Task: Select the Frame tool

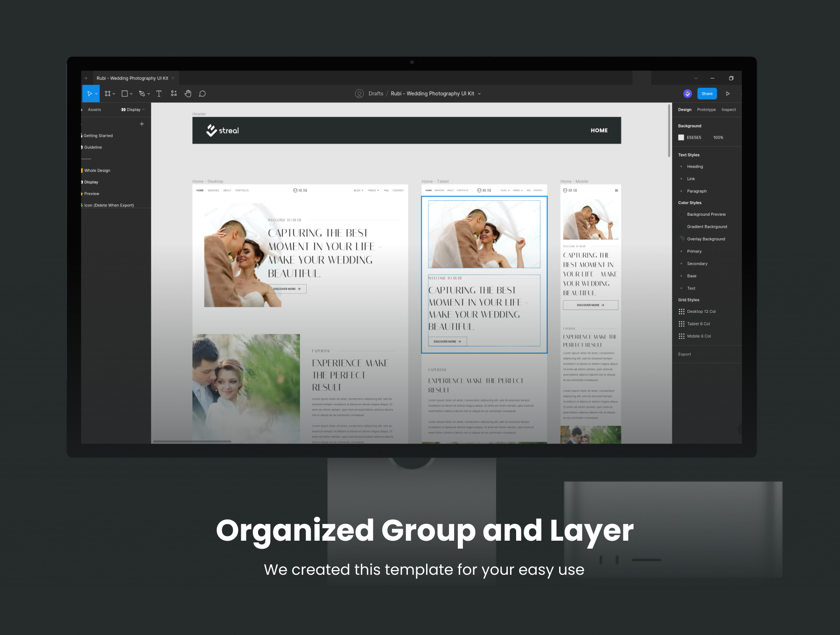Action: point(107,94)
